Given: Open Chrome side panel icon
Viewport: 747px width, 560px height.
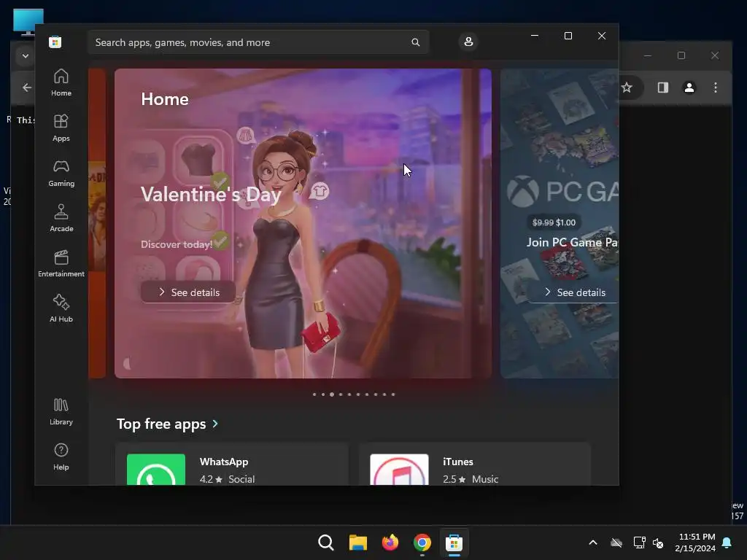Looking at the screenshot, I should (x=663, y=87).
